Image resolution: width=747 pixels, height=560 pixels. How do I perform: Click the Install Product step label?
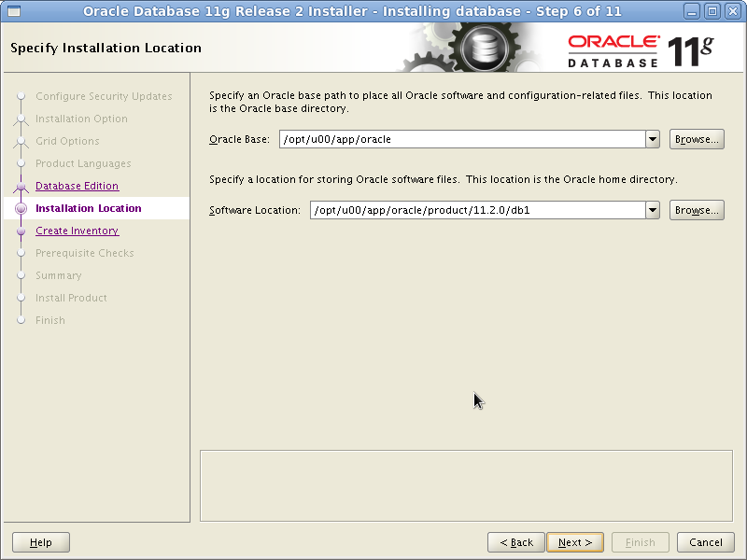72,298
